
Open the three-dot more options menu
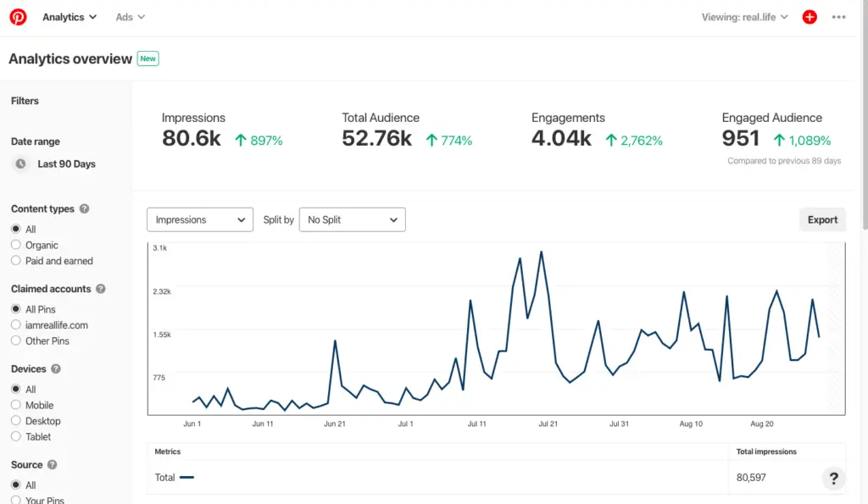[838, 17]
